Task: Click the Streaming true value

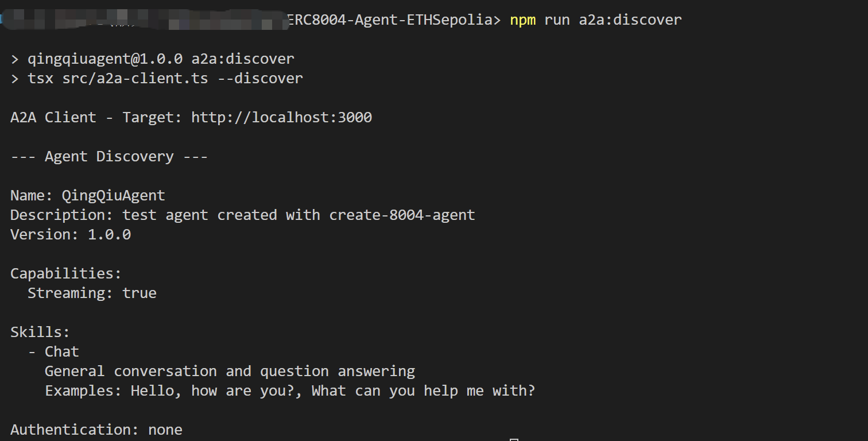Action: pos(139,293)
